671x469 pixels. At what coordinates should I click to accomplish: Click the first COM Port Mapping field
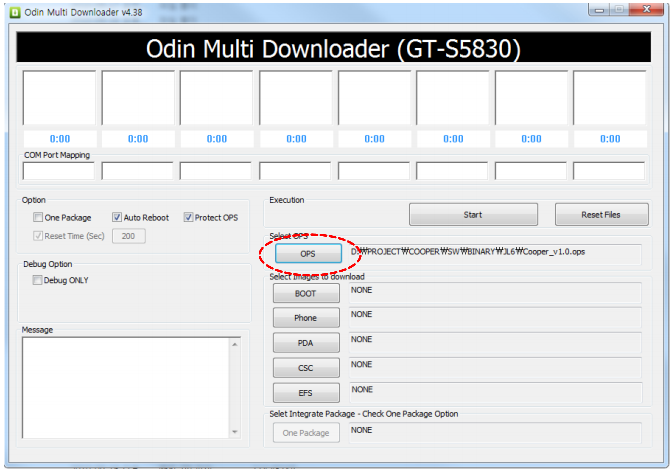(x=58, y=171)
